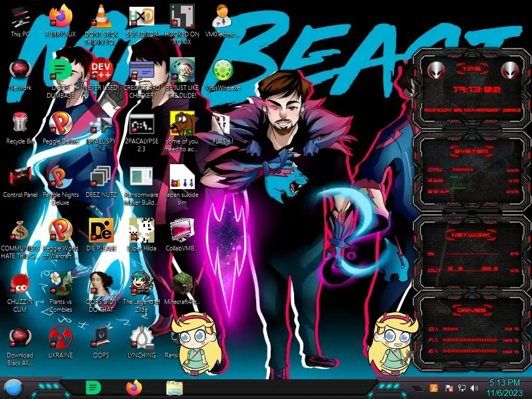Select the LYNCHING noose icon
The image size is (532, 399).
(141, 343)
